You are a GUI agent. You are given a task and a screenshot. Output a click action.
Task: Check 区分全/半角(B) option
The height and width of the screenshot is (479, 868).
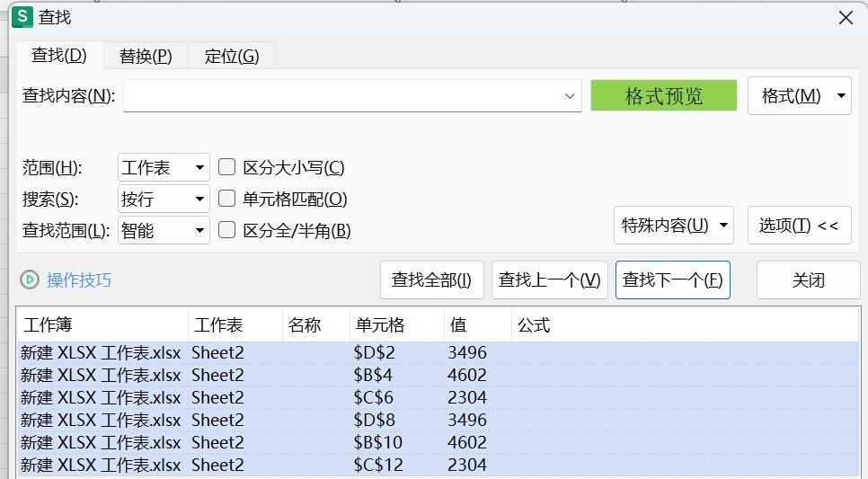pos(227,230)
